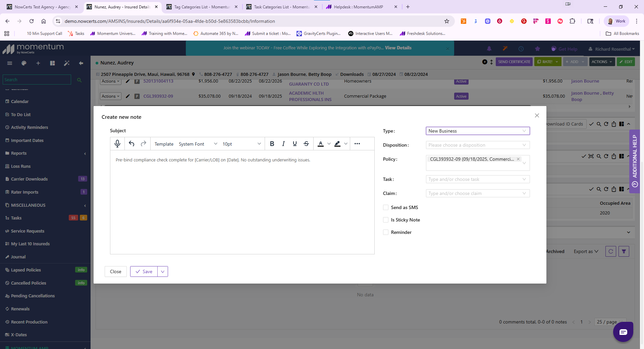Click into the note body text area

[242, 202]
